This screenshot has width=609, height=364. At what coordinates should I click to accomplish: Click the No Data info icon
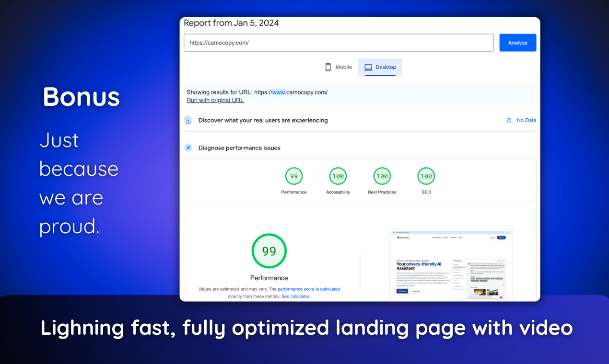tap(509, 120)
